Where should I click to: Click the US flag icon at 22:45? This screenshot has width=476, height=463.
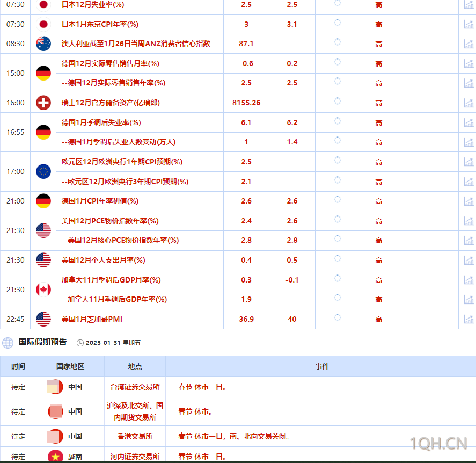point(43,319)
